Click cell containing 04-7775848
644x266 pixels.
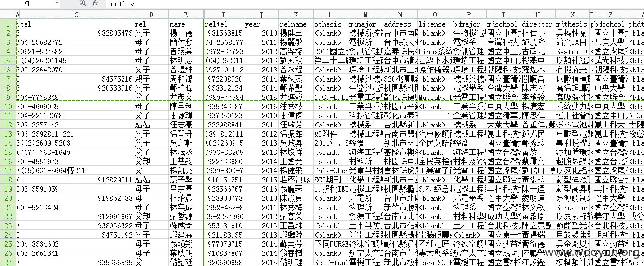(76, 97)
